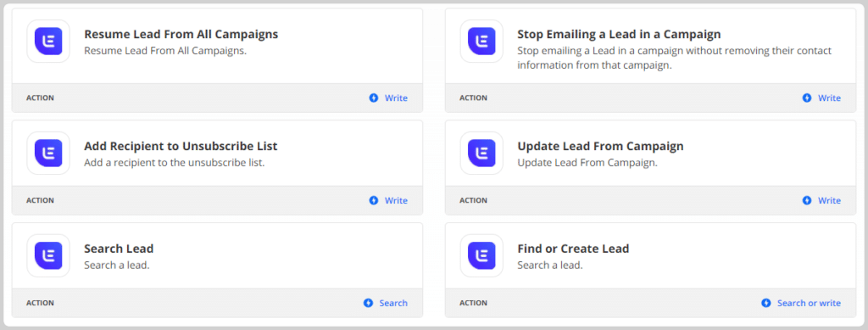Viewport: 868px width, 330px height.
Task: Open the Stop Emailing a Lead in a Campaign title
Action: 619,34
